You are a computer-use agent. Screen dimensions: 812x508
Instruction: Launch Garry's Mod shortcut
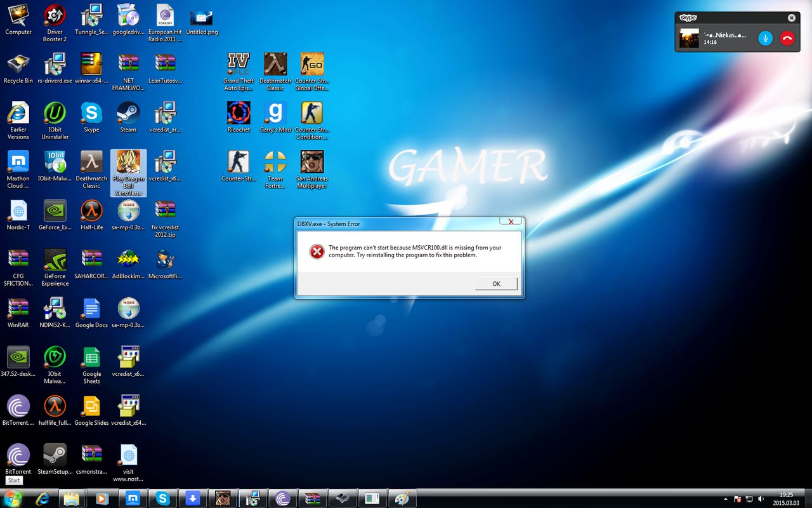click(x=275, y=117)
